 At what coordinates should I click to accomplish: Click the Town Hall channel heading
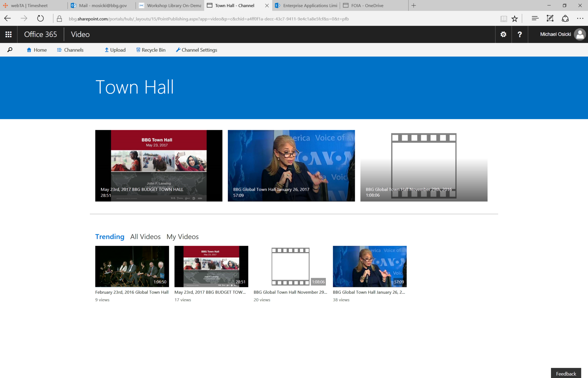click(135, 87)
